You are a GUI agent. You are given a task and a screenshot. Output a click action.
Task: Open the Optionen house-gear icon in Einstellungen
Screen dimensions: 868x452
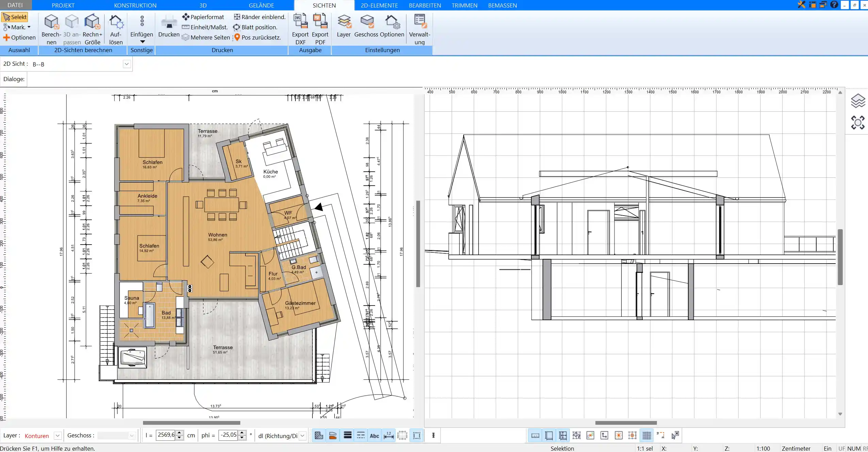pyautogui.click(x=392, y=21)
